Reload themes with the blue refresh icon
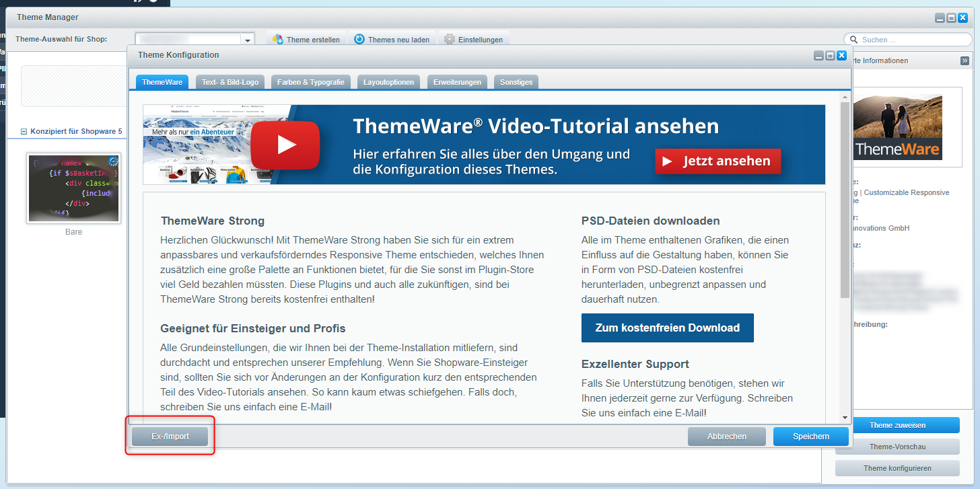Viewport: 980px width, 489px height. (x=357, y=40)
